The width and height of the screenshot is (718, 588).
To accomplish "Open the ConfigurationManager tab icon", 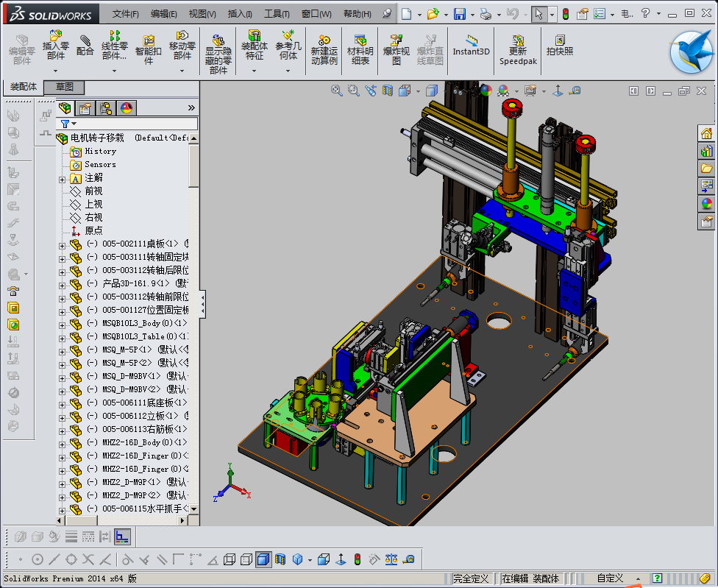I will pos(106,109).
